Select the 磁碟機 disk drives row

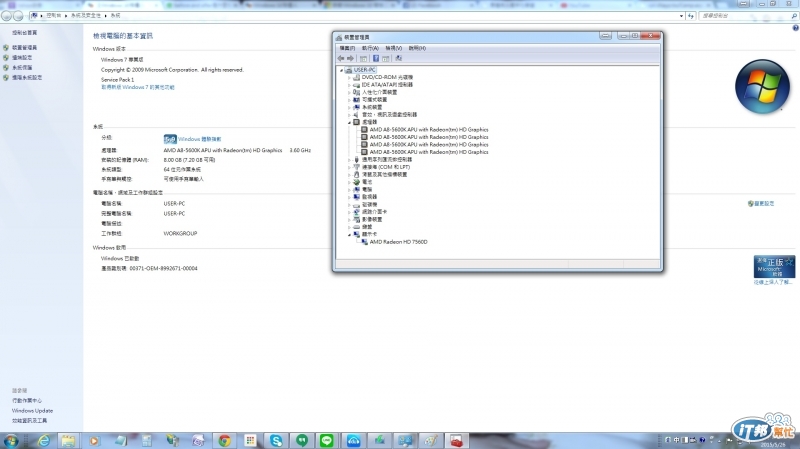click(x=369, y=205)
